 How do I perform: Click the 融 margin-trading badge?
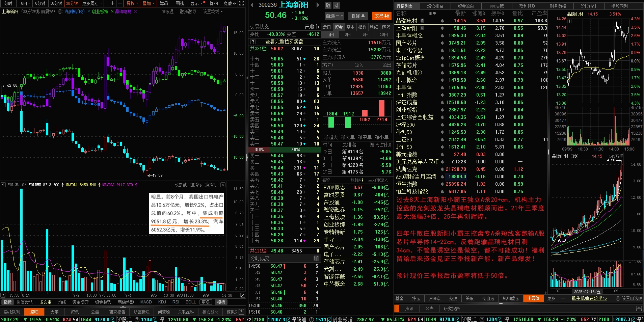tap(328, 5)
